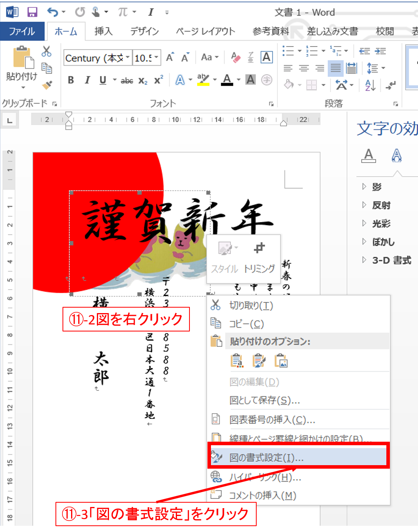Click the Save icon in quick access toolbar

point(32,12)
